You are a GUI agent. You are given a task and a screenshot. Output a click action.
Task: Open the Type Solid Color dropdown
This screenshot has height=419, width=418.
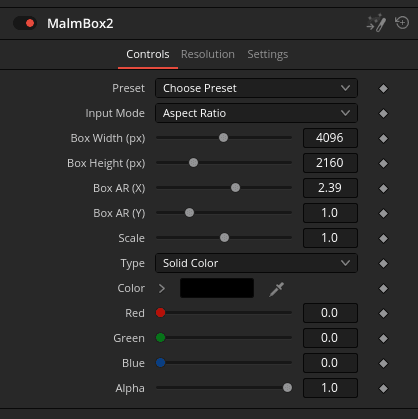pos(256,263)
